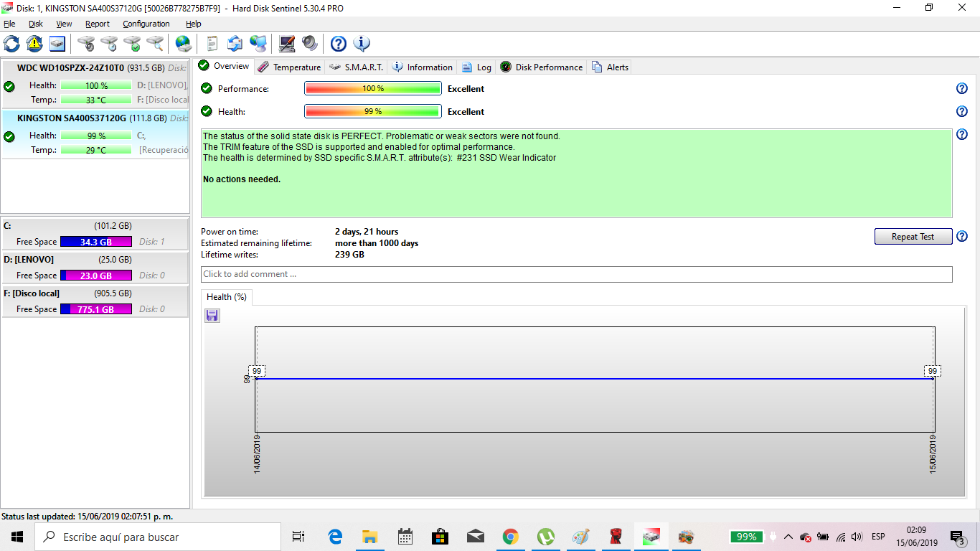Select the F: [Disco local] partition header

95,293
